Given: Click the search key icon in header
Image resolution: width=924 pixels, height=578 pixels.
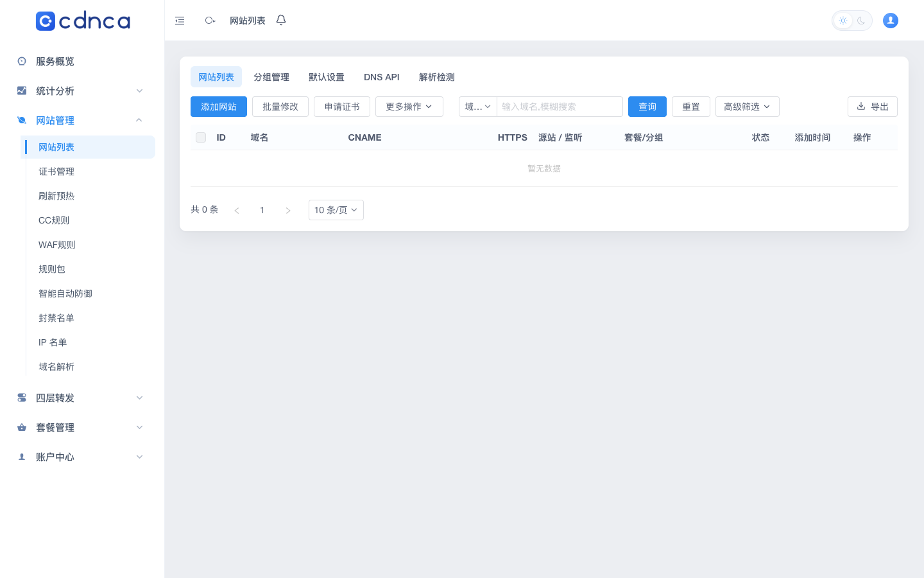Looking at the screenshot, I should click(210, 21).
